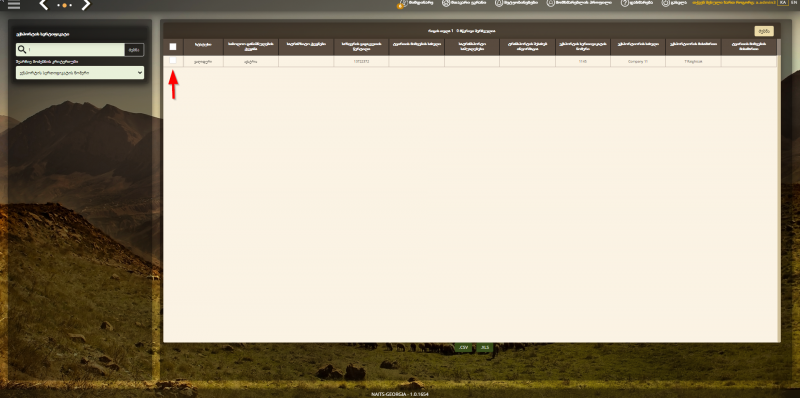Go to previous page with left chevron
The width and height of the screenshot is (800, 398).
pos(44,5)
